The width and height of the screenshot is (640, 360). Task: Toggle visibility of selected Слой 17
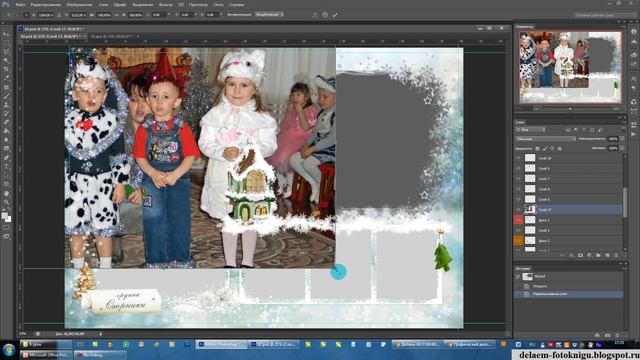(518, 209)
